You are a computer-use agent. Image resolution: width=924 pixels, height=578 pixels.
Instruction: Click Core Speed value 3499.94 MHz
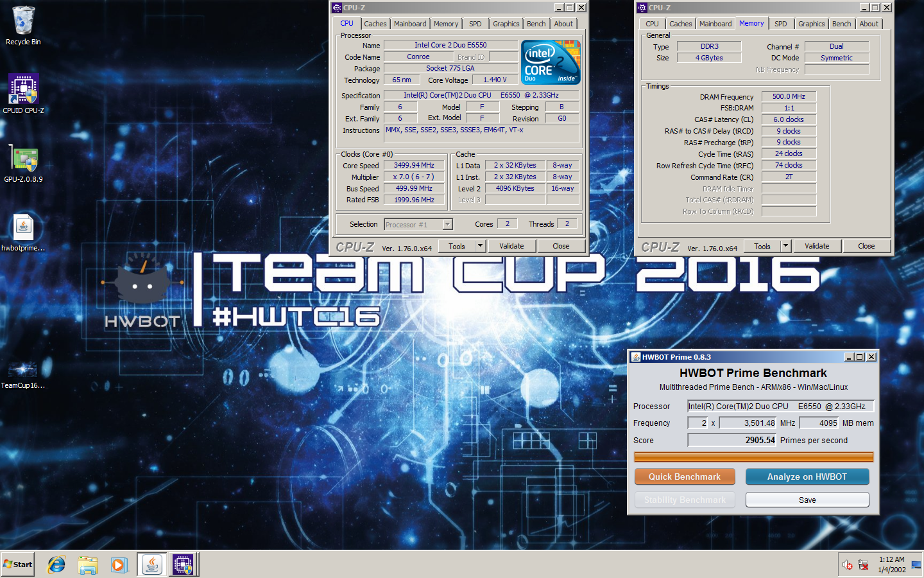pyautogui.click(x=414, y=165)
